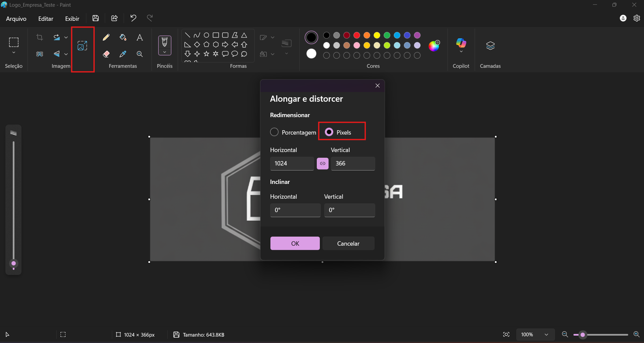Choose the five-point star shape
This screenshot has width=644, height=343.
pyautogui.click(x=207, y=54)
